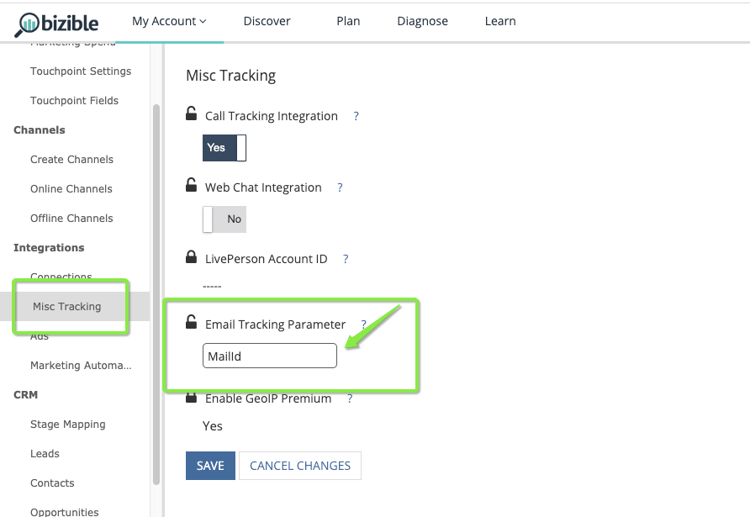
Task: Open help question mark for Enable GeoIP Premium
Action: point(350,398)
